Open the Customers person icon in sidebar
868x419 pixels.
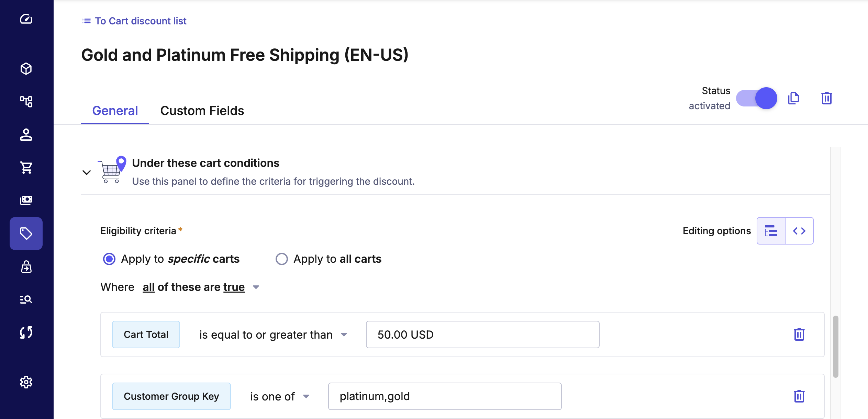tap(26, 135)
